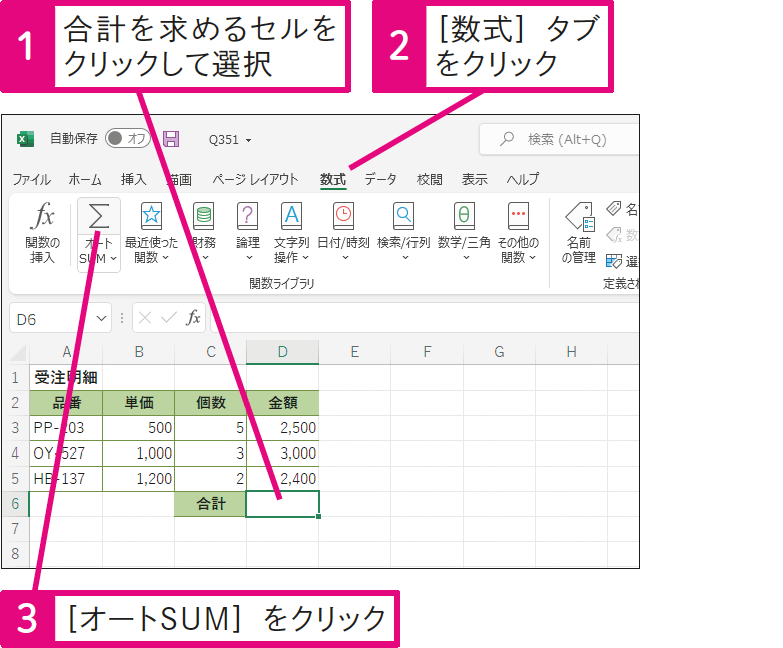Select cell containing 1,000
This screenshot has width=783, height=648.
(x=139, y=453)
